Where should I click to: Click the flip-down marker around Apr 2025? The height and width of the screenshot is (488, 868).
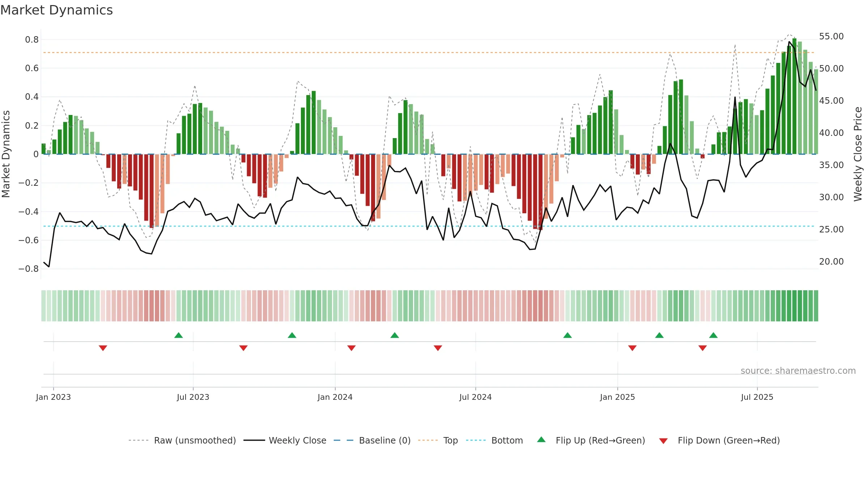[x=703, y=348]
